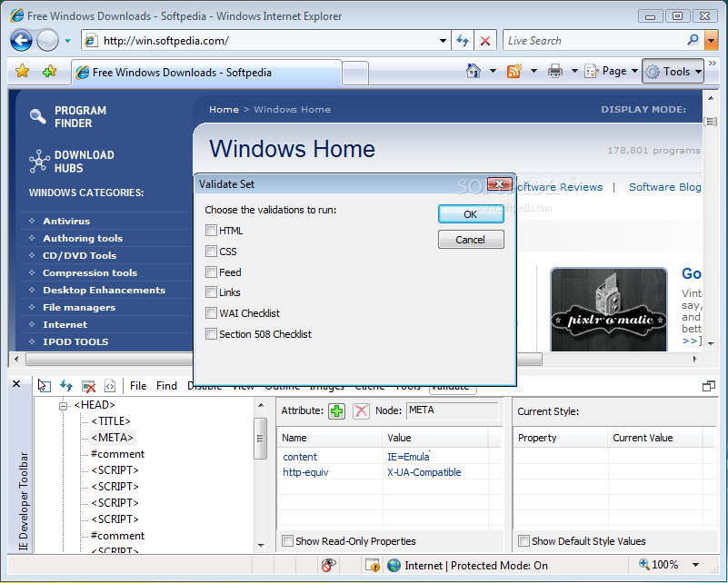Click the Home breadcrumb link

[x=224, y=110]
